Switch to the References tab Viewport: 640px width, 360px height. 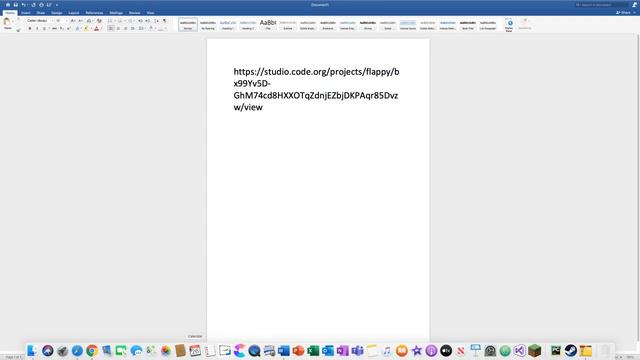[x=94, y=13]
